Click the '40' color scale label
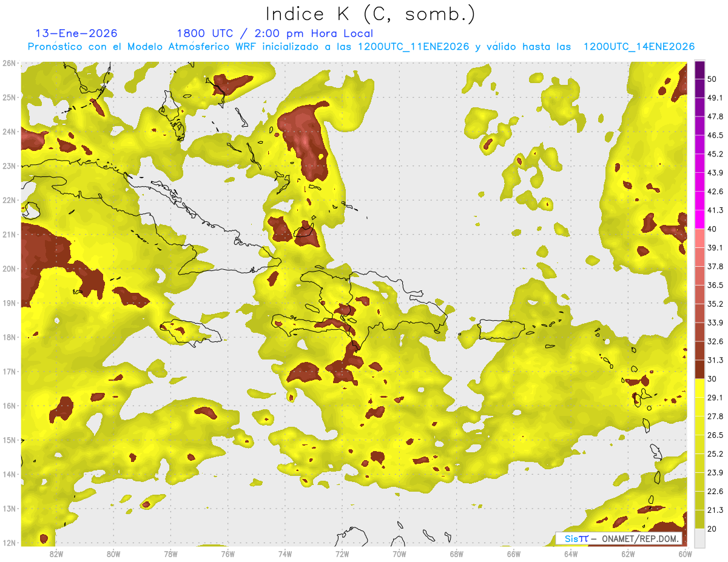This screenshot has width=728, height=562. coord(712,229)
